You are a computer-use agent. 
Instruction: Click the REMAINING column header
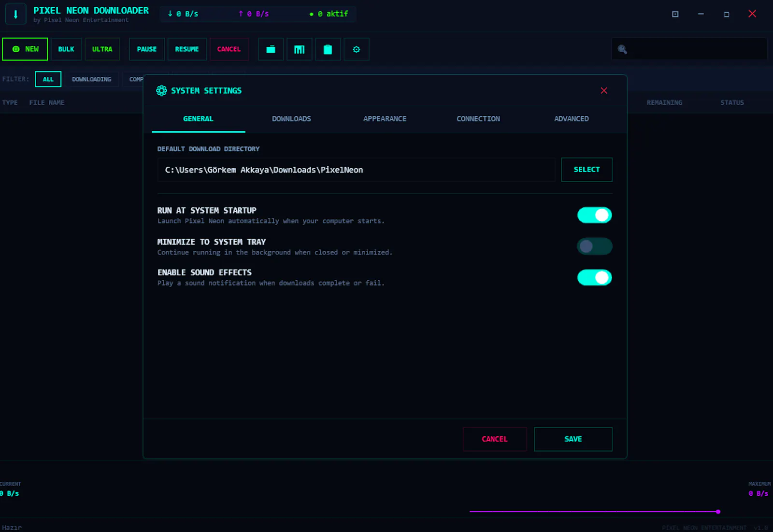[664, 102]
